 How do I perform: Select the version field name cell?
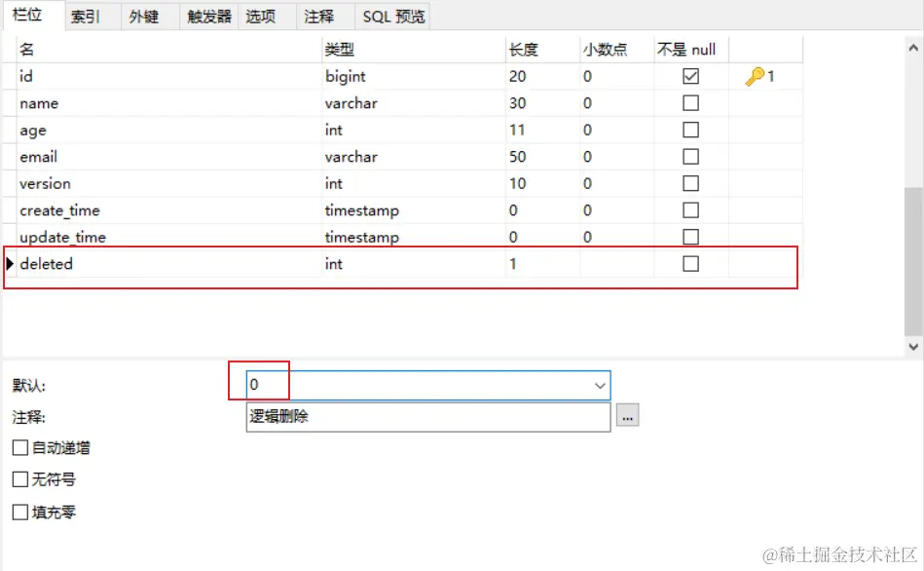168,183
